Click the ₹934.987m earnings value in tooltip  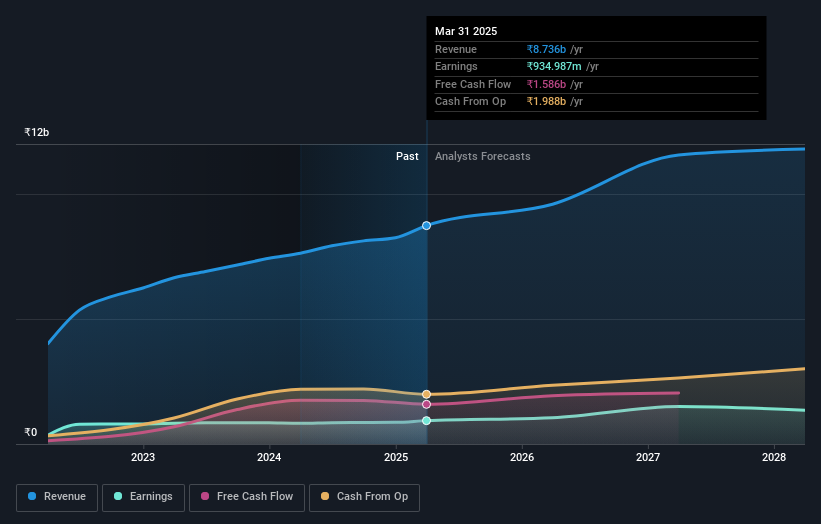click(x=554, y=66)
